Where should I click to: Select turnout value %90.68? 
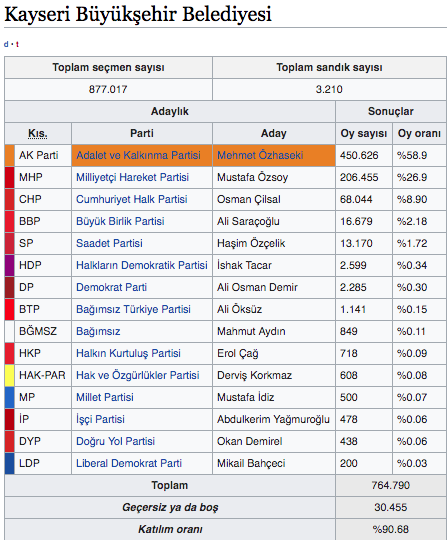(391, 529)
